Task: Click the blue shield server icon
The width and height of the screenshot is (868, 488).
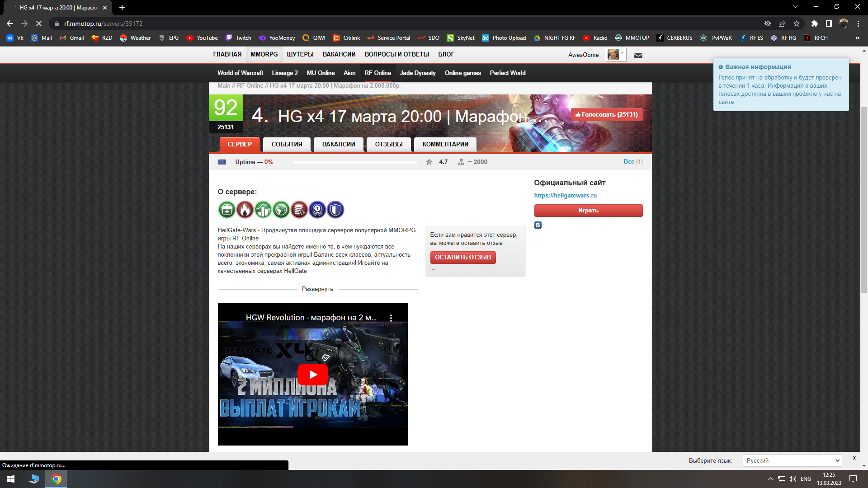Action: click(x=335, y=210)
